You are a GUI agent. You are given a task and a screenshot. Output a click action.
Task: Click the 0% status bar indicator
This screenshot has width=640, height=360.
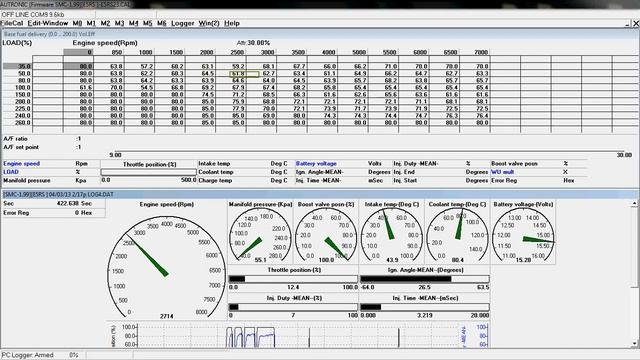pyautogui.click(x=73, y=355)
